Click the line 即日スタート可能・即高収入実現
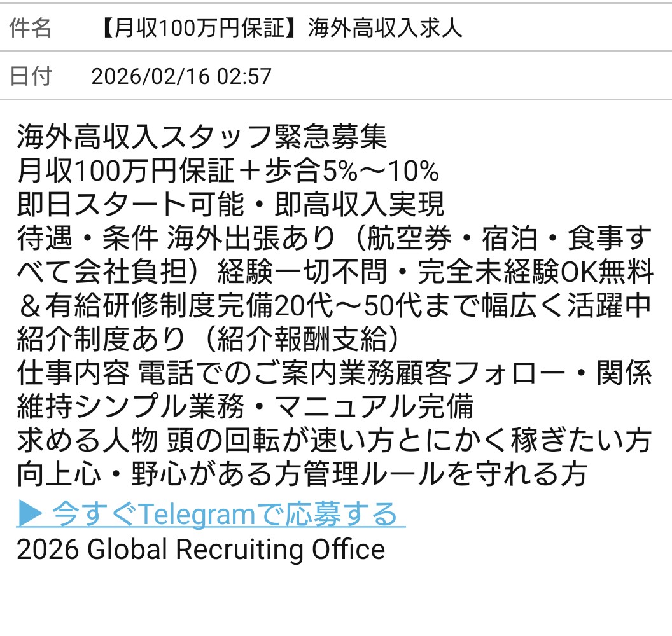Viewport: 672px width, 636px height. click(x=230, y=205)
